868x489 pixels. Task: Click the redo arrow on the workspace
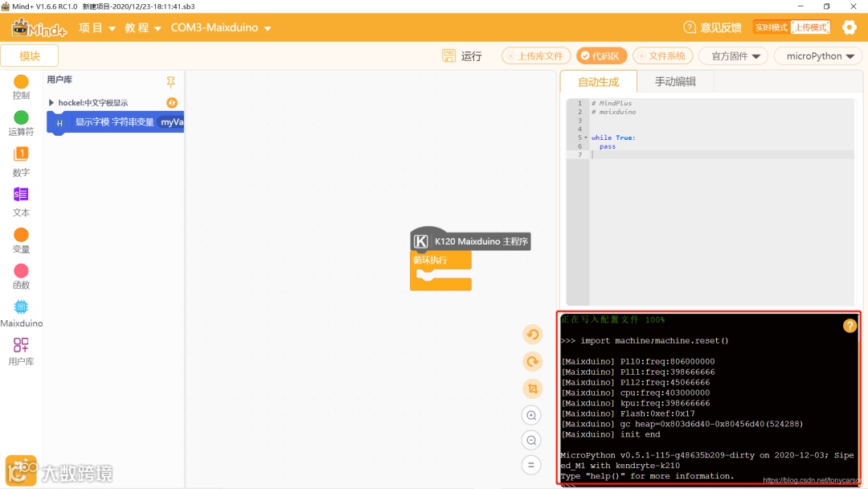pos(533,362)
